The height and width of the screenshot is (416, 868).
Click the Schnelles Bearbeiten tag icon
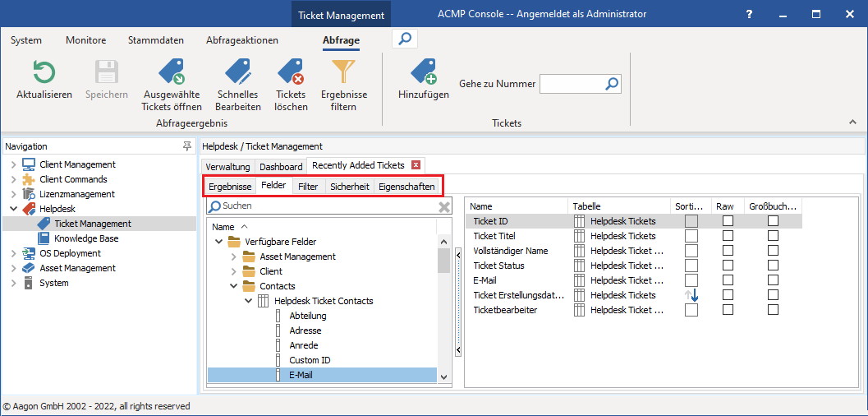coord(238,72)
